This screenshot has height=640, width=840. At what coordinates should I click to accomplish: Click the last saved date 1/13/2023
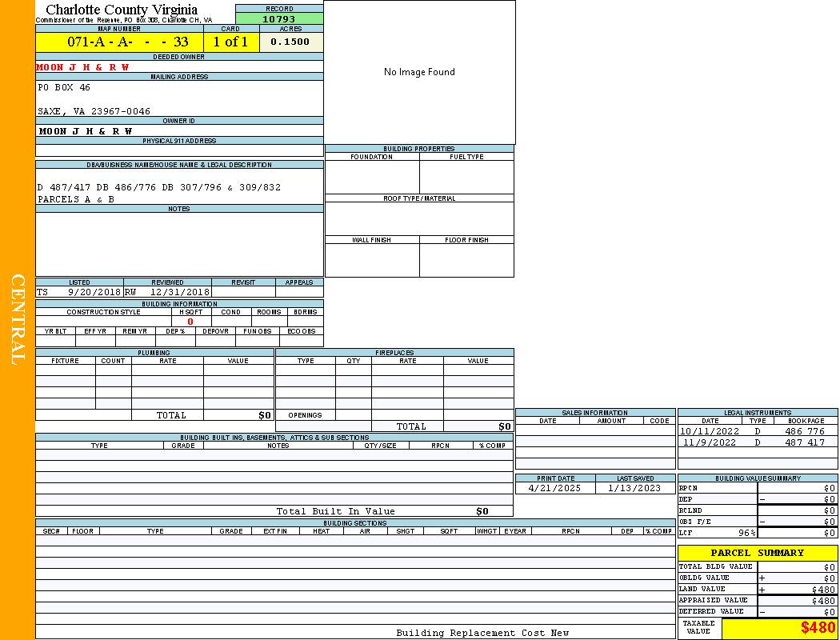(x=634, y=488)
